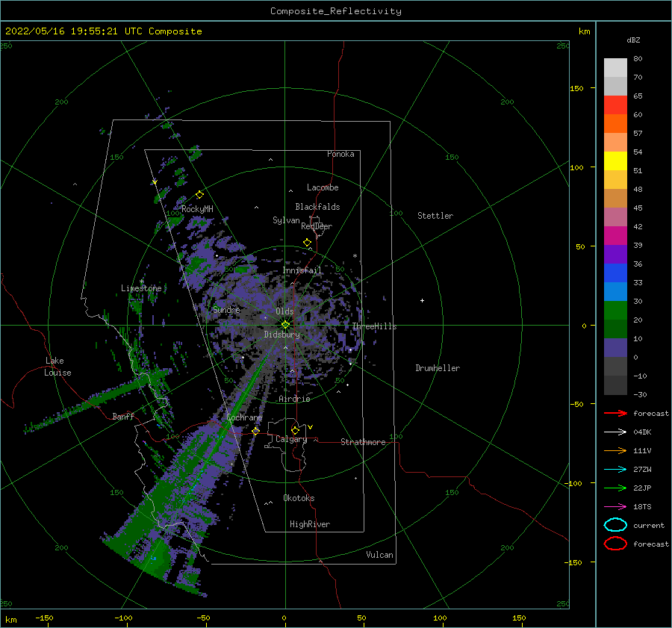Click the yellow diamond marker inside Calgary
The image size is (672, 628).
pyautogui.click(x=295, y=430)
